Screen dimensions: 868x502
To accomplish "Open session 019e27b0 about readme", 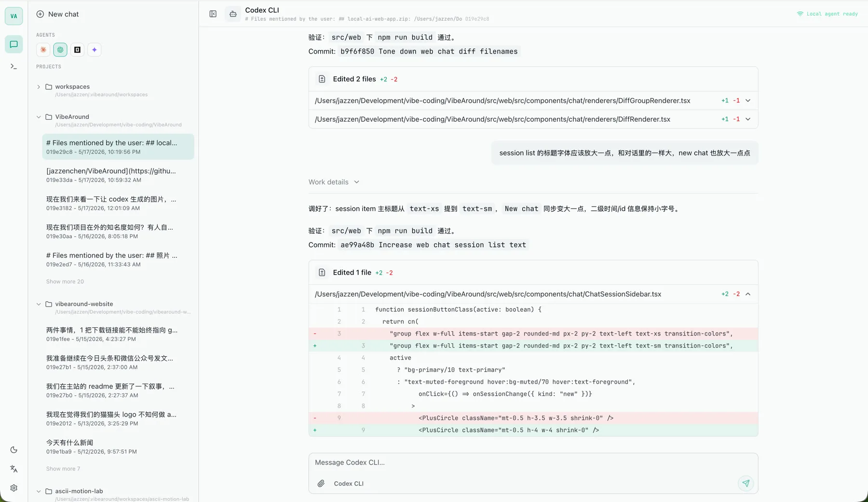I will coord(118,390).
